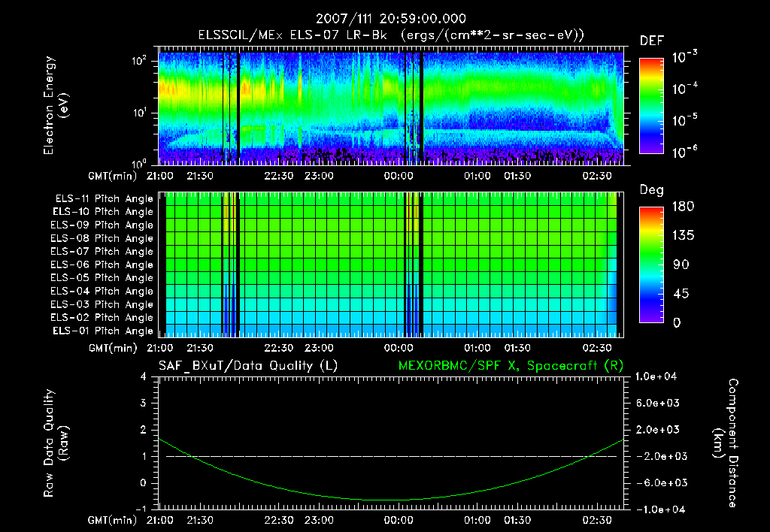Click the Deg pitch angle color bar
770x532 pixels.
coord(651,265)
